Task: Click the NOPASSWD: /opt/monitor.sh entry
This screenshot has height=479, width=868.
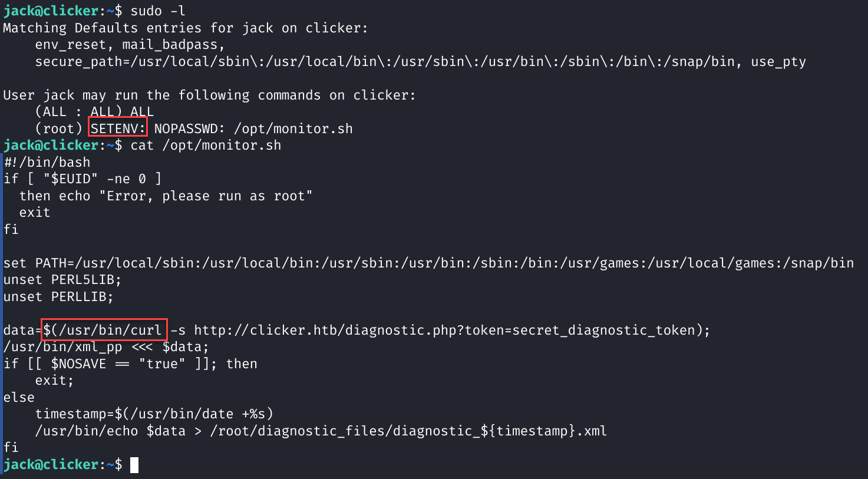Action: 253,128
